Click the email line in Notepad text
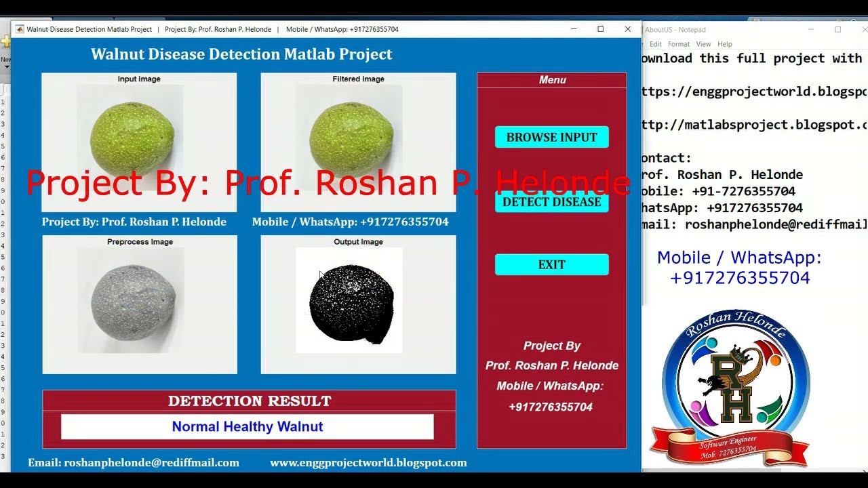 tap(754, 224)
